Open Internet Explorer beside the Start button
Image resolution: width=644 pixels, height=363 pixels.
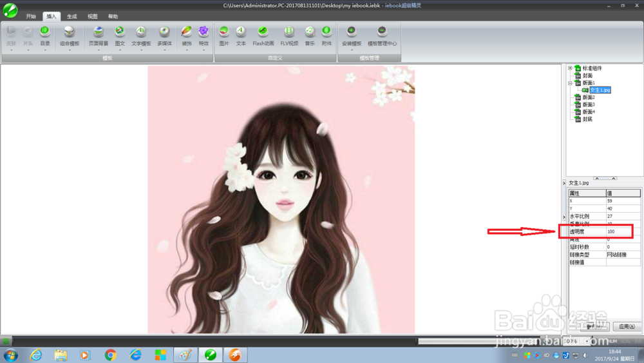(x=36, y=355)
